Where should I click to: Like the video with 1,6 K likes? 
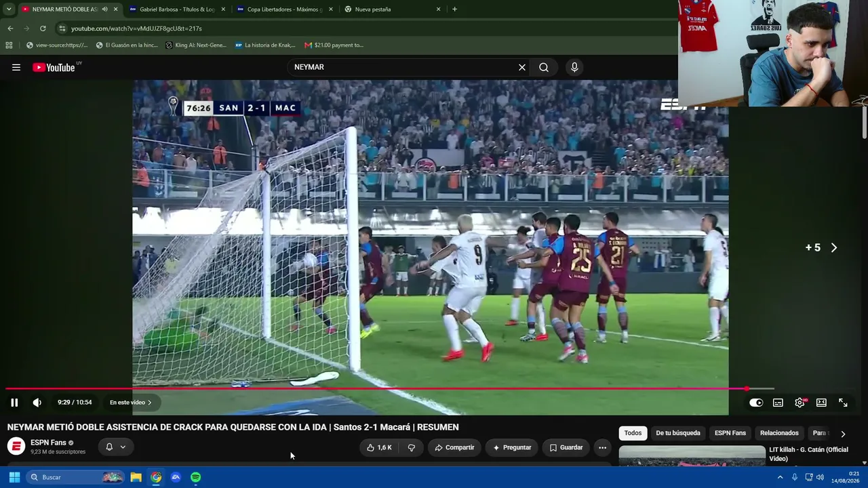click(380, 447)
